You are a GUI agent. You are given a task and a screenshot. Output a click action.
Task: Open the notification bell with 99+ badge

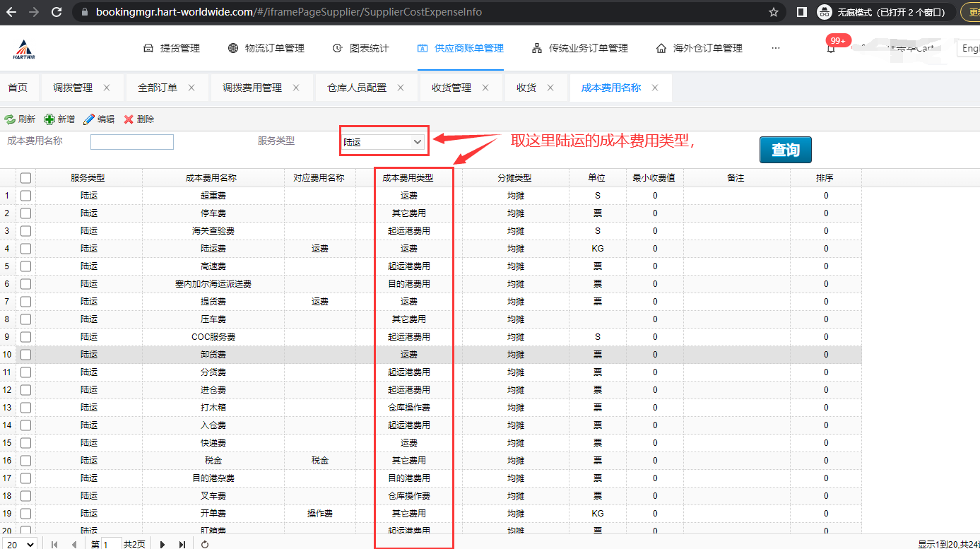point(831,49)
